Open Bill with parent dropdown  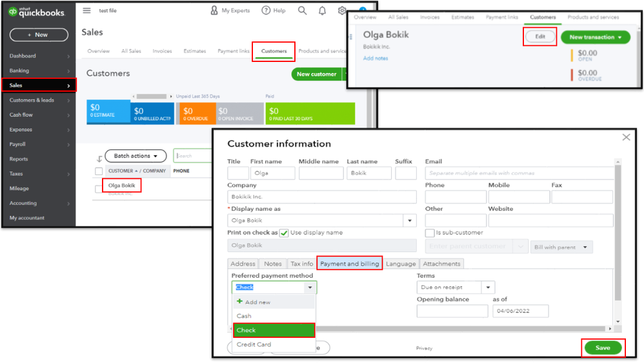[561, 247]
